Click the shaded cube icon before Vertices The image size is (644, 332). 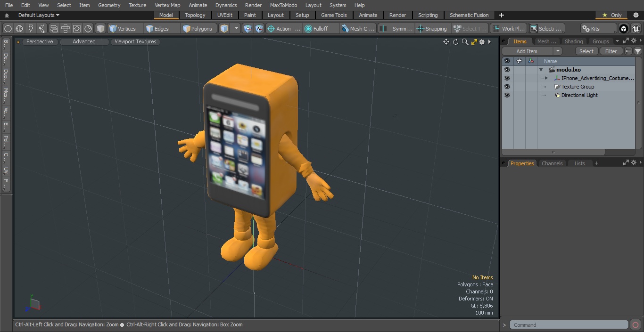pyautogui.click(x=100, y=29)
